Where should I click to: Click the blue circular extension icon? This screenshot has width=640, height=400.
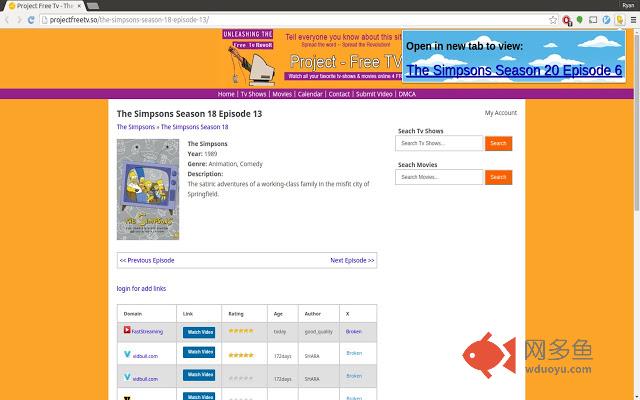607,20
